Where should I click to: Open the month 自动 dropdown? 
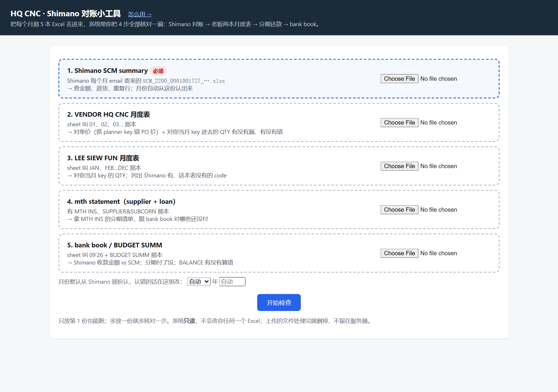[199, 282]
